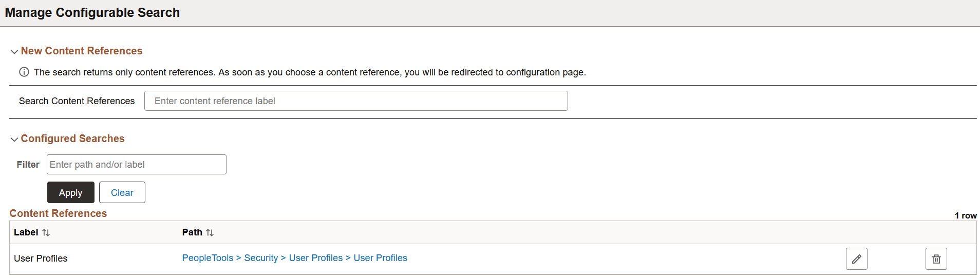The image size is (980, 278).
Task: Sort by Path column arrows
Action: pyautogui.click(x=210, y=232)
